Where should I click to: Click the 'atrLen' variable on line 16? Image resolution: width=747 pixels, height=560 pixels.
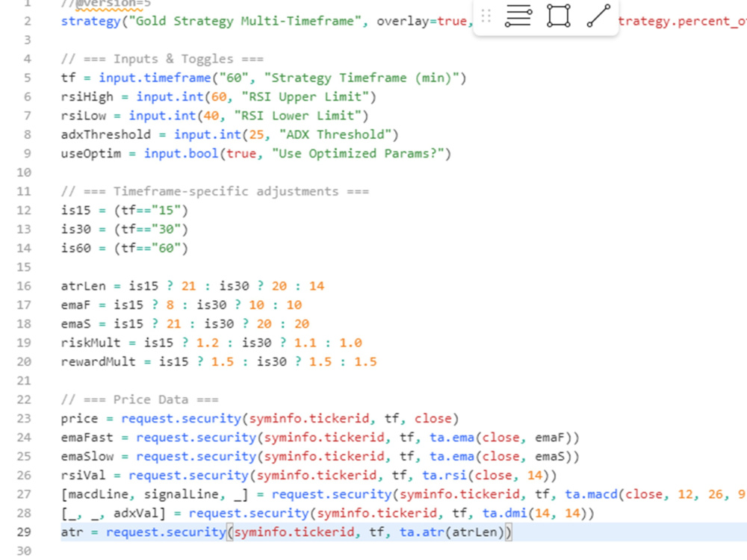pyautogui.click(x=84, y=286)
